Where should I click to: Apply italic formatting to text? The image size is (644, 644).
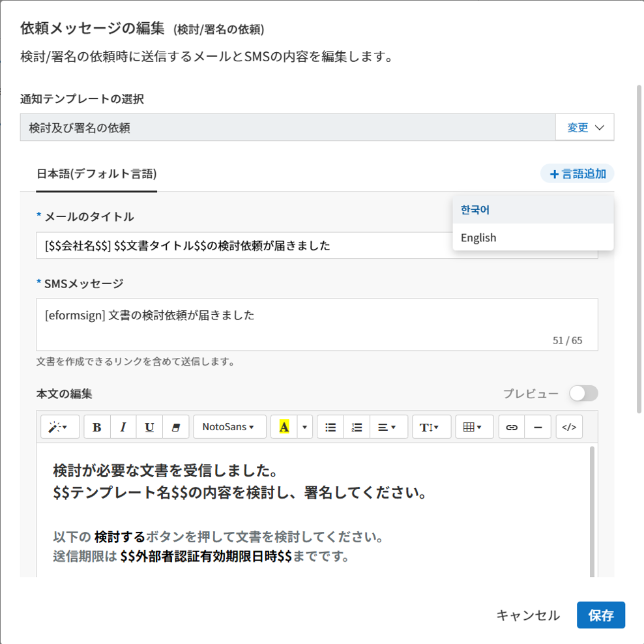click(123, 427)
